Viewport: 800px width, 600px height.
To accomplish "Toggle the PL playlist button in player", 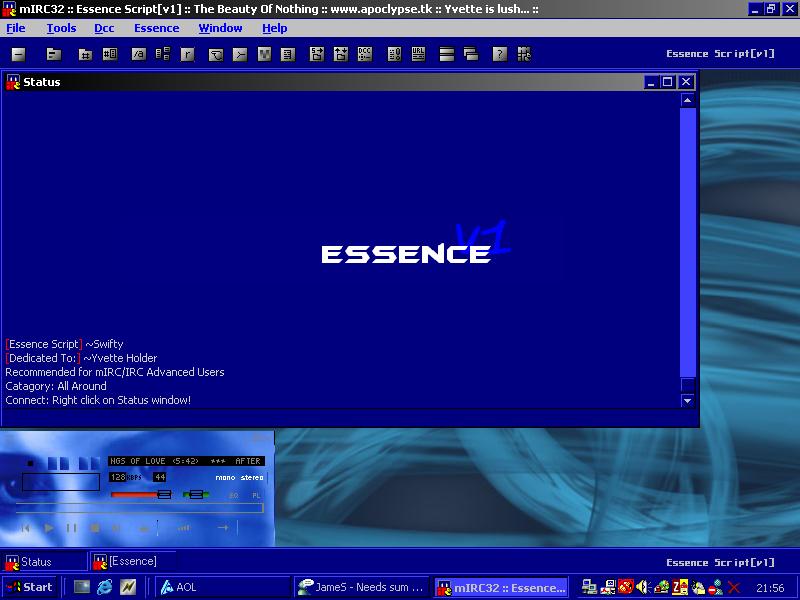I will tap(256, 495).
